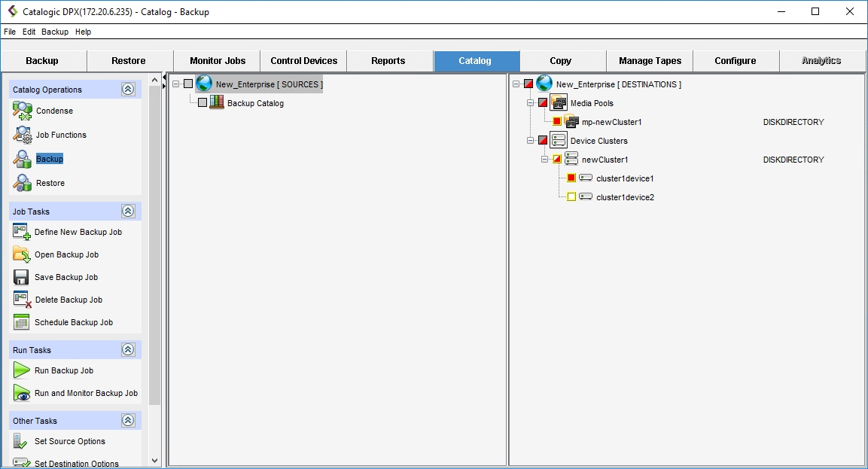This screenshot has height=469, width=868.
Task: Click the sidebar vertical scrollbar down arrow
Action: pyautogui.click(x=155, y=460)
